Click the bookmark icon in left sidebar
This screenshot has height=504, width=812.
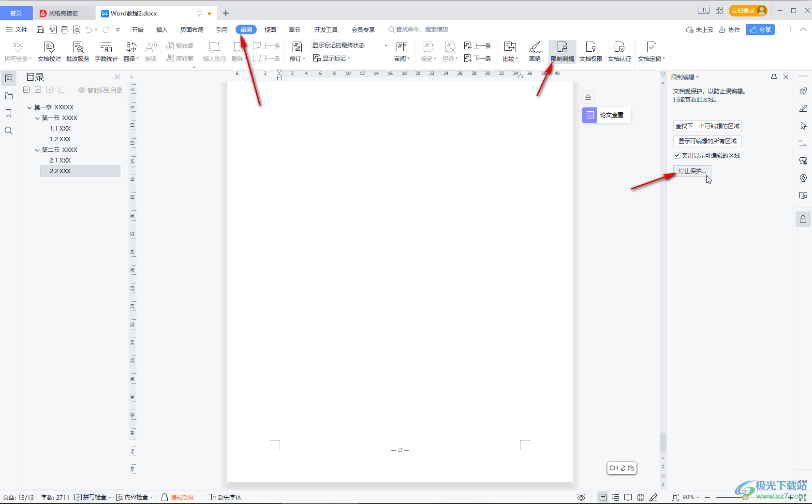pos(9,113)
